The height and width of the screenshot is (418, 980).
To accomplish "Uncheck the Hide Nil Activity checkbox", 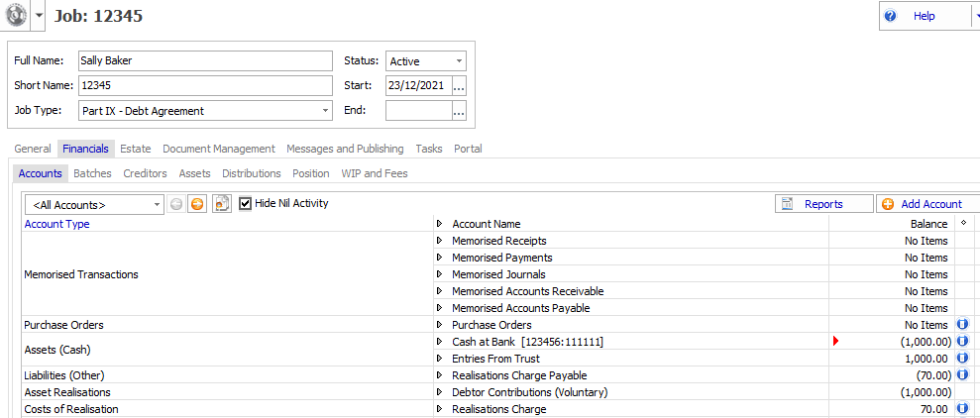I will coord(246,203).
